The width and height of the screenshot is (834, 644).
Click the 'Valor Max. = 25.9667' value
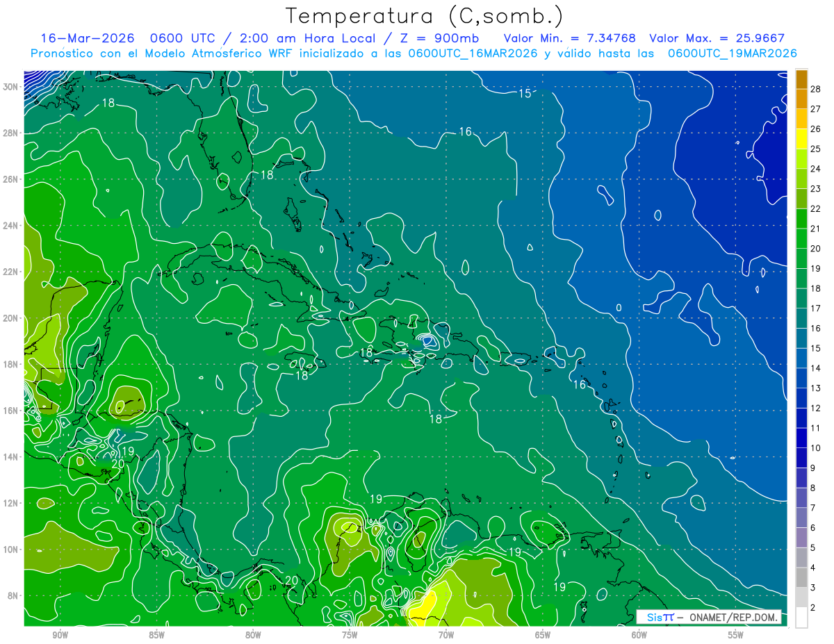click(717, 38)
